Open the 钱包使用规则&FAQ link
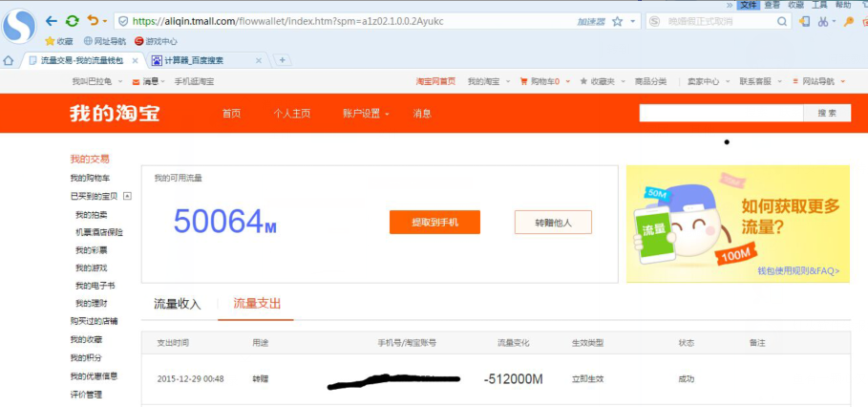868x407 pixels. click(x=798, y=270)
